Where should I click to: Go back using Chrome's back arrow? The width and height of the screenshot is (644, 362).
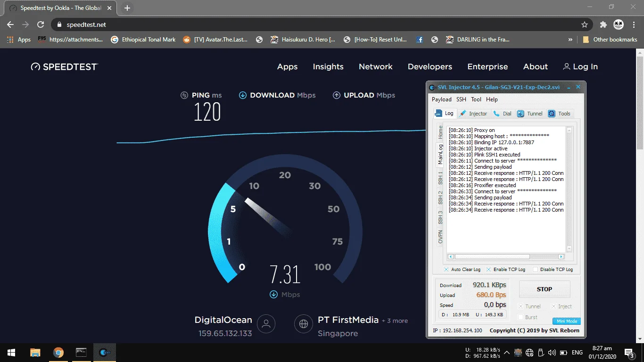(x=10, y=25)
